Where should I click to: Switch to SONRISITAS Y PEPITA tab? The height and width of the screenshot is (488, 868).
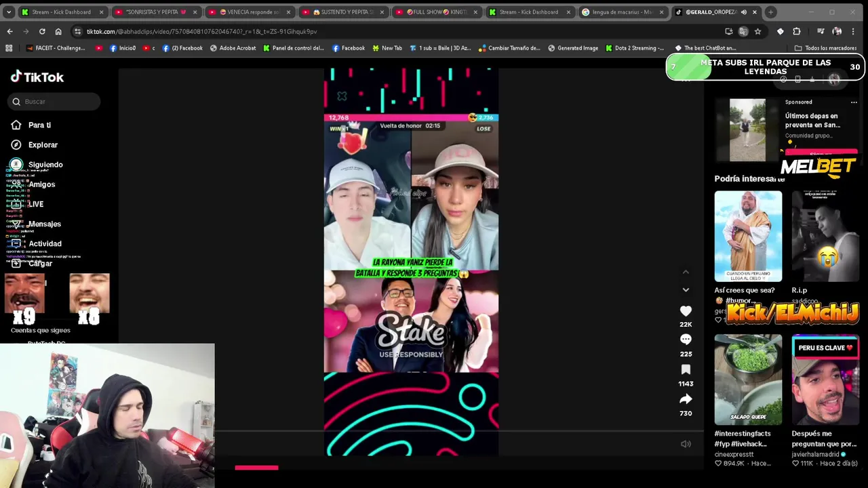(x=157, y=12)
